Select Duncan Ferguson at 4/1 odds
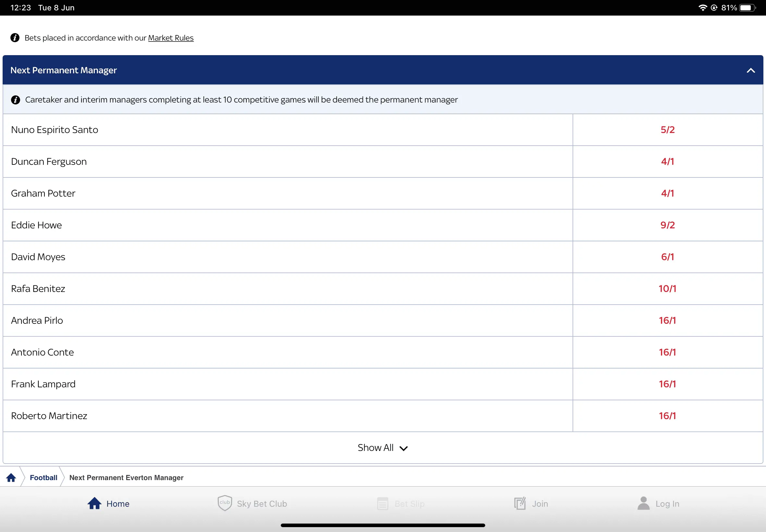 pyautogui.click(x=668, y=162)
